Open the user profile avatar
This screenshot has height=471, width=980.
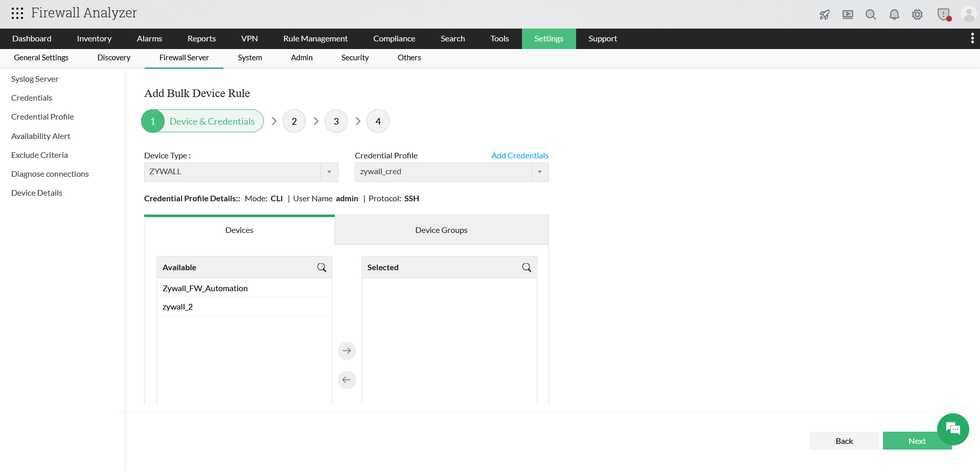969,14
